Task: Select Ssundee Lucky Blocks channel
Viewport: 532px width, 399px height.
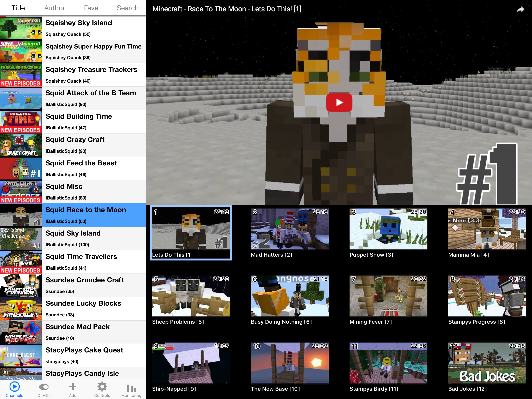Action: pos(94,309)
